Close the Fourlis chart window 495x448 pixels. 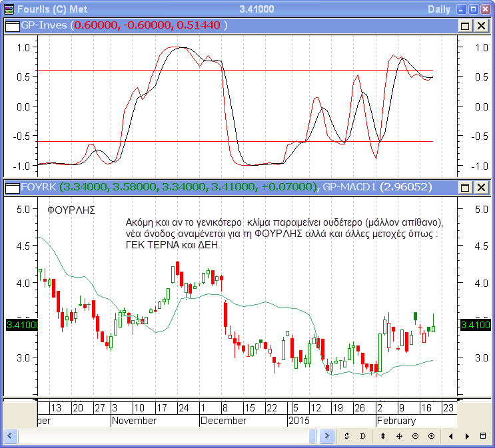[485, 9]
